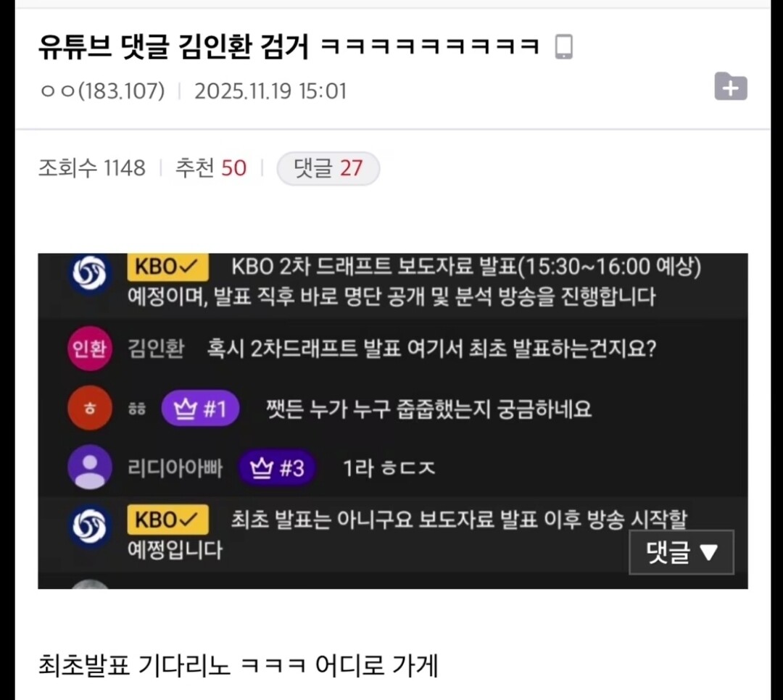783x700 pixels.
Task: Open the 김인환 pink profile avatar
Action: coord(89,348)
